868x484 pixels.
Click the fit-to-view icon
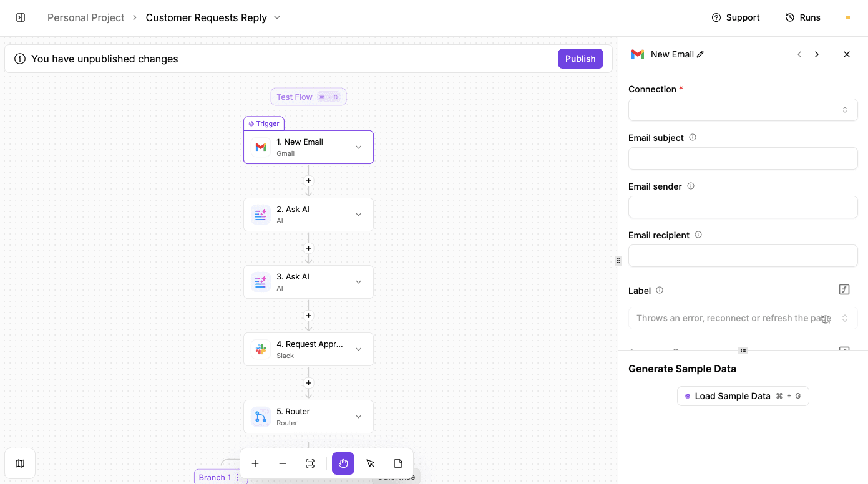(310, 463)
